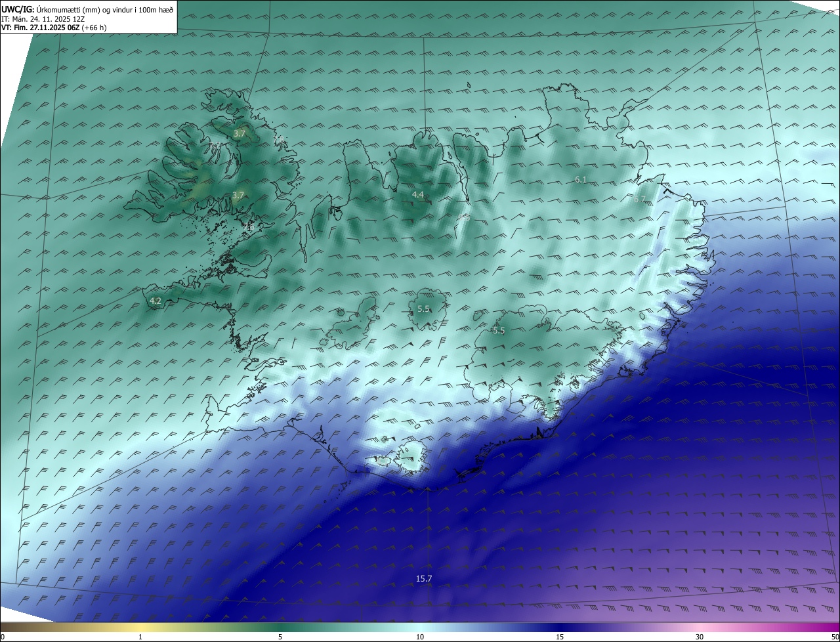Select the "IT: Mán. 24. 11. 2025 12Z" line
840x642 pixels.
coord(43,19)
